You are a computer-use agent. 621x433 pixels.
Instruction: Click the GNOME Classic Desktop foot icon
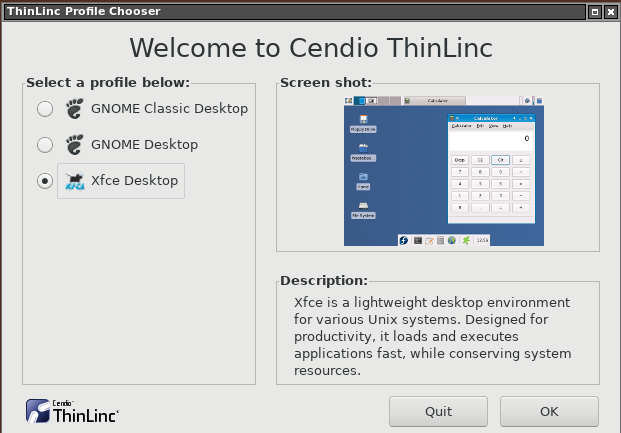point(74,108)
